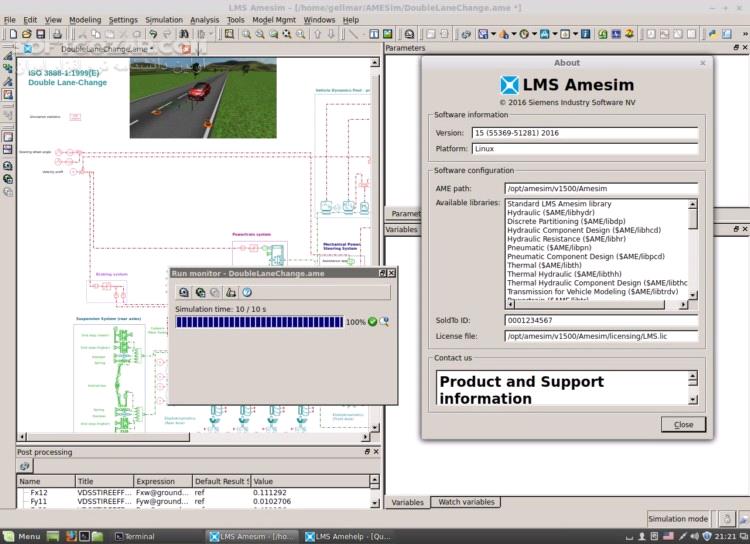
Task: Open dropdown arrow beside the orange shapes icon
Action: 514,34
